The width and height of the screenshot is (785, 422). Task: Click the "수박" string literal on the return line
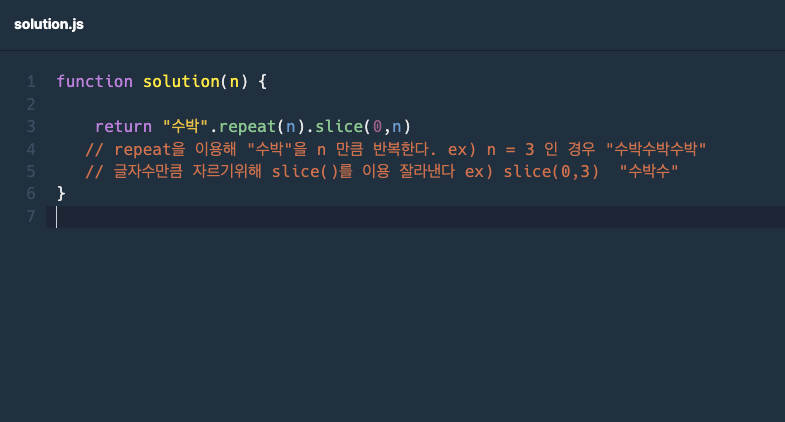tap(185, 126)
